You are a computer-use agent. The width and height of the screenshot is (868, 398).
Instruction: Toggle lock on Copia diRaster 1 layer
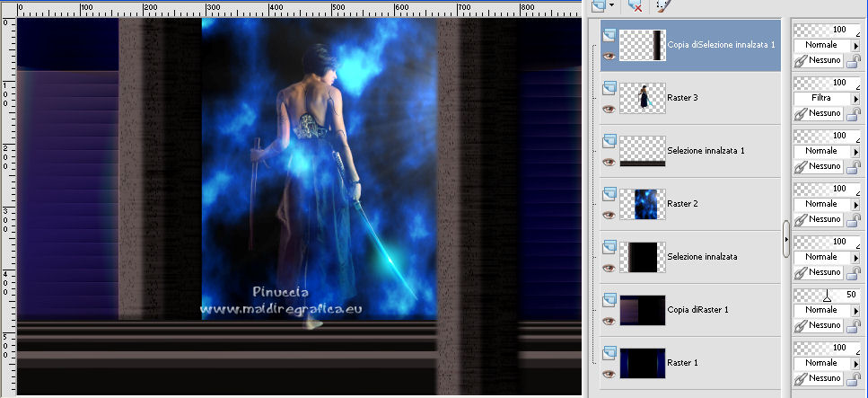coord(855,325)
